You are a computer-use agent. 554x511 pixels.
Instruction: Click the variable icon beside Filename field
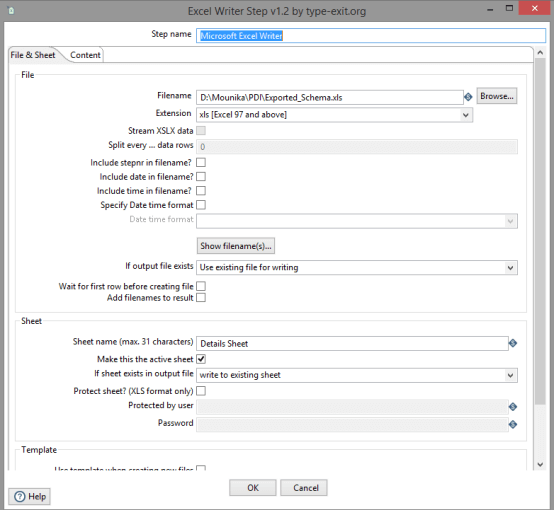(468, 97)
